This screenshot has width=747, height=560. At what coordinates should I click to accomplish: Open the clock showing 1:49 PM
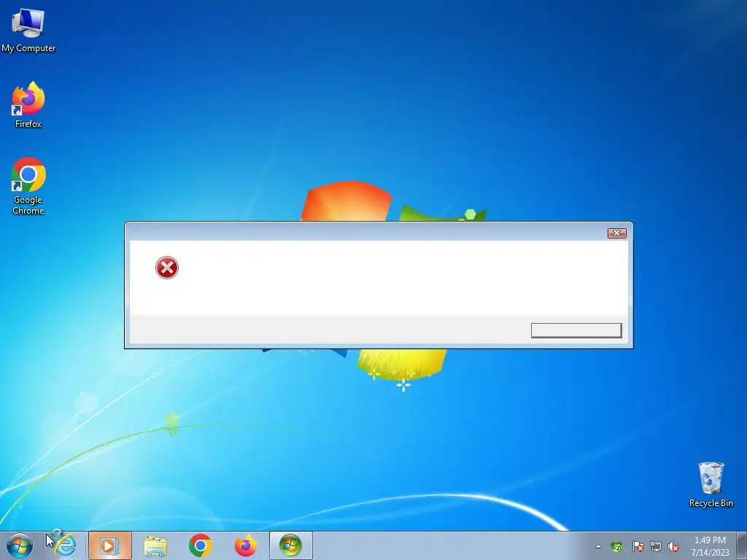[710, 546]
